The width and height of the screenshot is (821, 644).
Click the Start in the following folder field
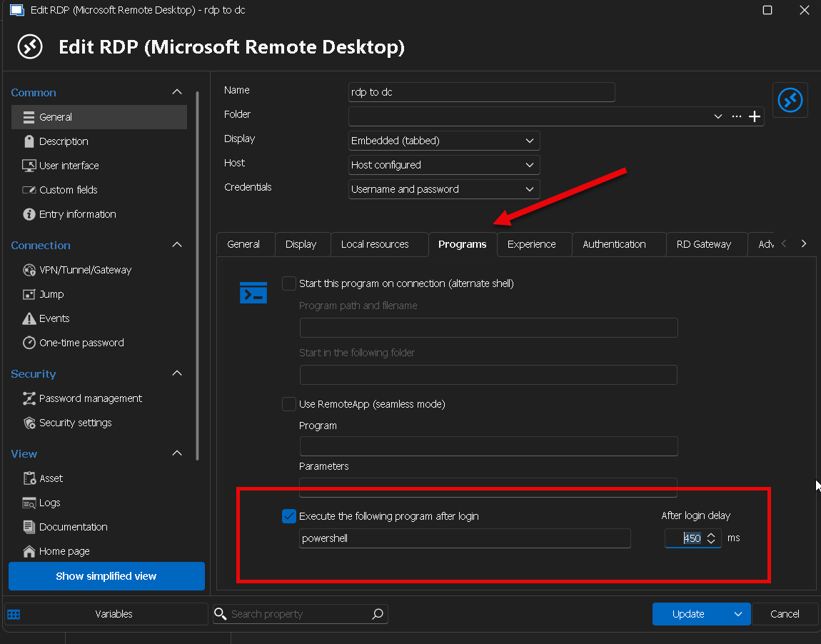pos(488,375)
